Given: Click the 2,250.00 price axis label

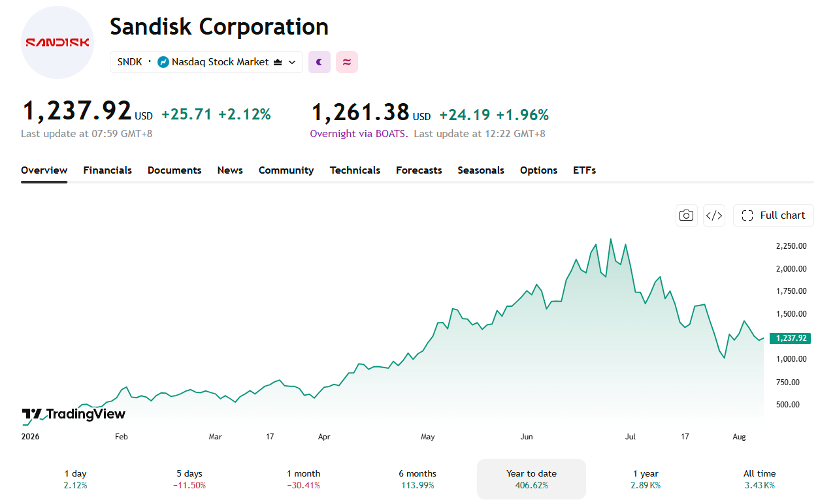Looking at the screenshot, I should (x=791, y=246).
